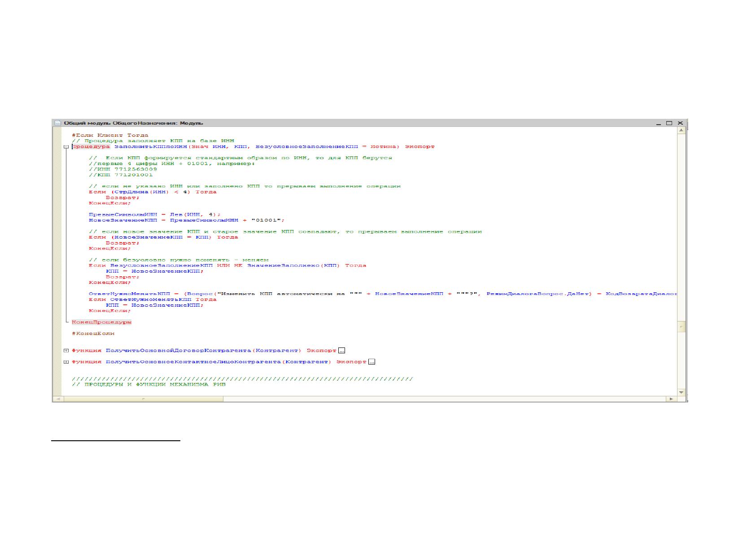Image resolution: width=756 pixels, height=534 pixels.
Task: Minimize the Общий модуль window
Action: (659, 123)
